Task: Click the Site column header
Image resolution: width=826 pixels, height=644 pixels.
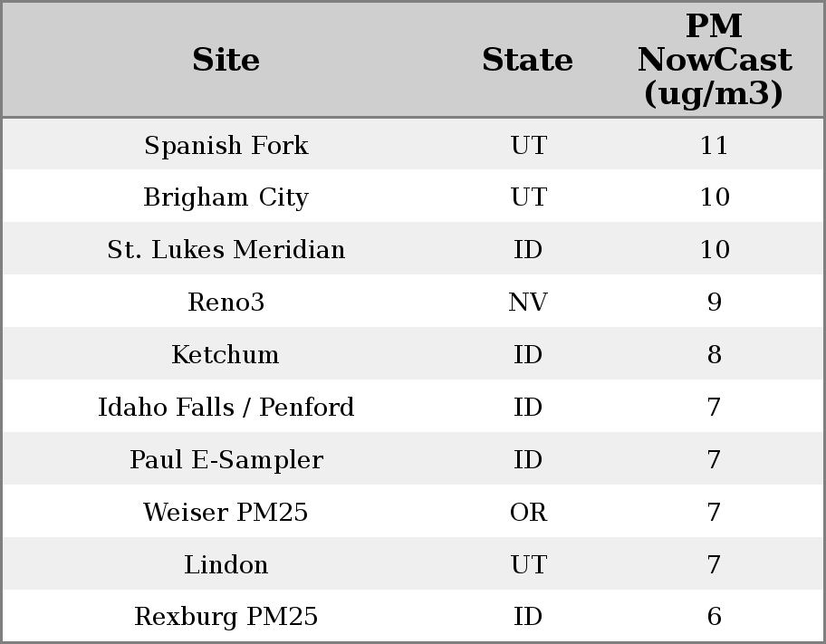Action: click(x=226, y=60)
